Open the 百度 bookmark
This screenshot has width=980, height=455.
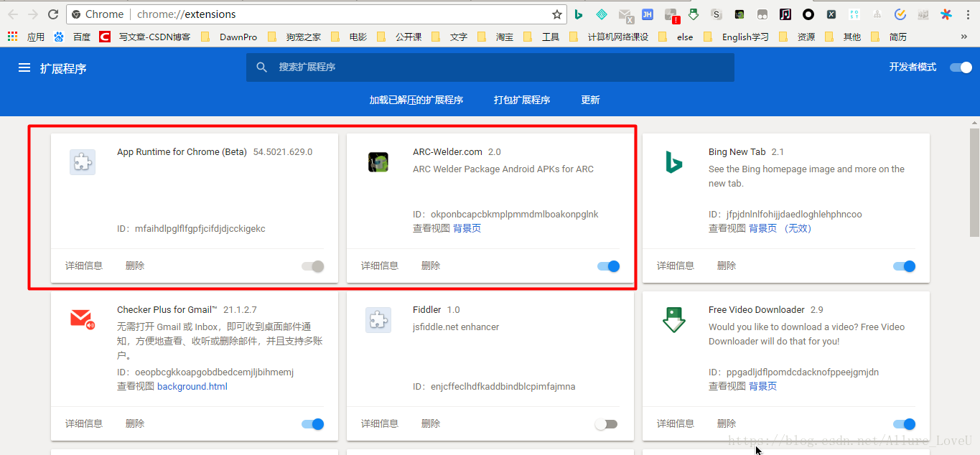[x=73, y=37]
